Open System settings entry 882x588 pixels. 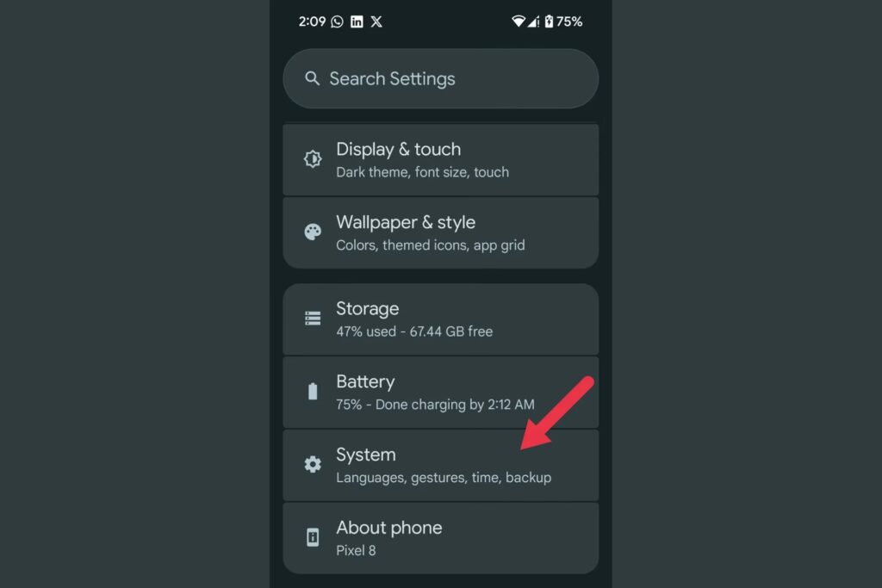(x=440, y=466)
